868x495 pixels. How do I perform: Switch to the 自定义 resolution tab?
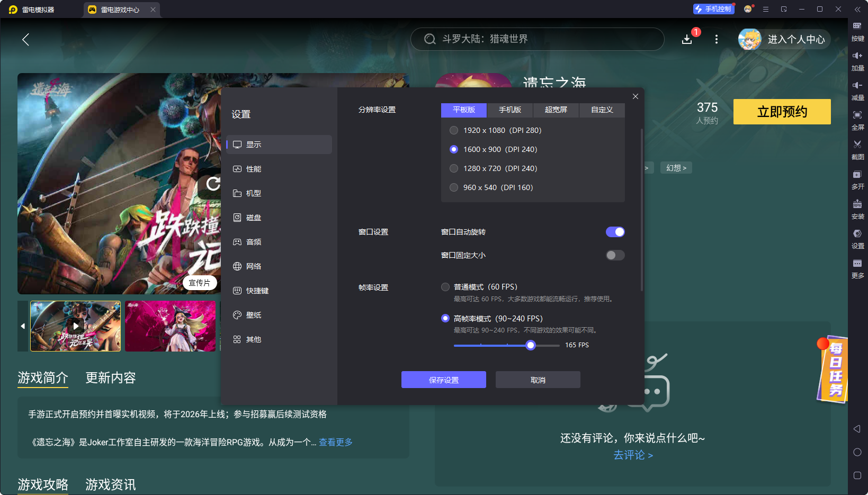[x=602, y=110]
